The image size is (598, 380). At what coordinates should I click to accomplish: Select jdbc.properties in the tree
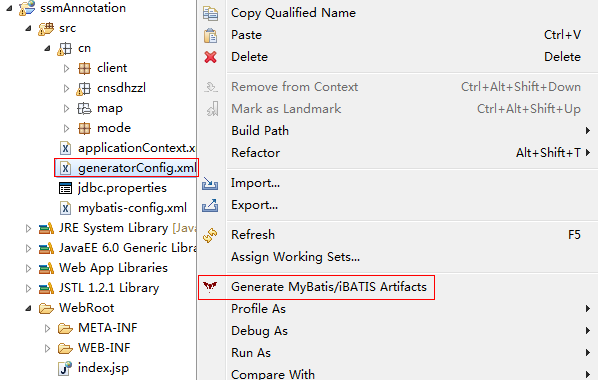tap(122, 188)
